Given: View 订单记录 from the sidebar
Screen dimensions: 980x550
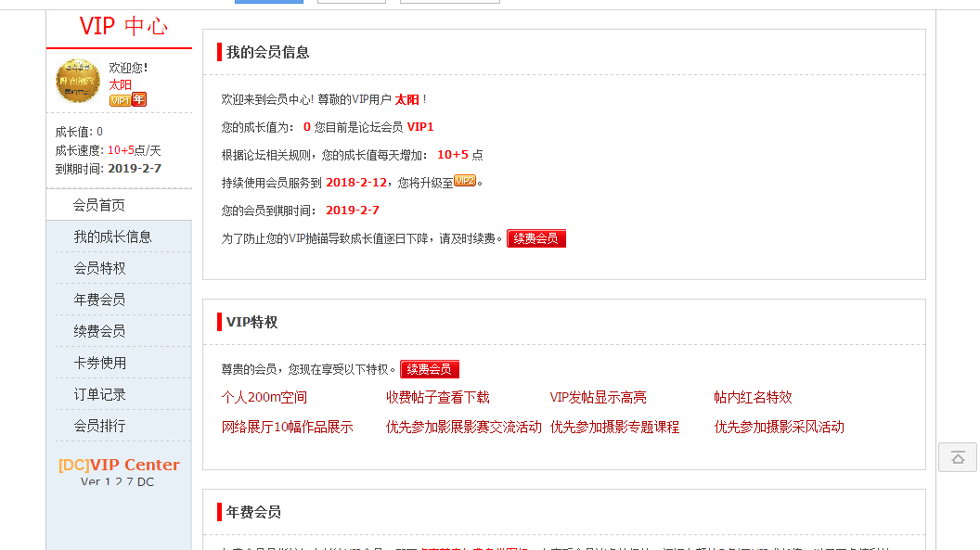Looking at the screenshot, I should 99,394.
